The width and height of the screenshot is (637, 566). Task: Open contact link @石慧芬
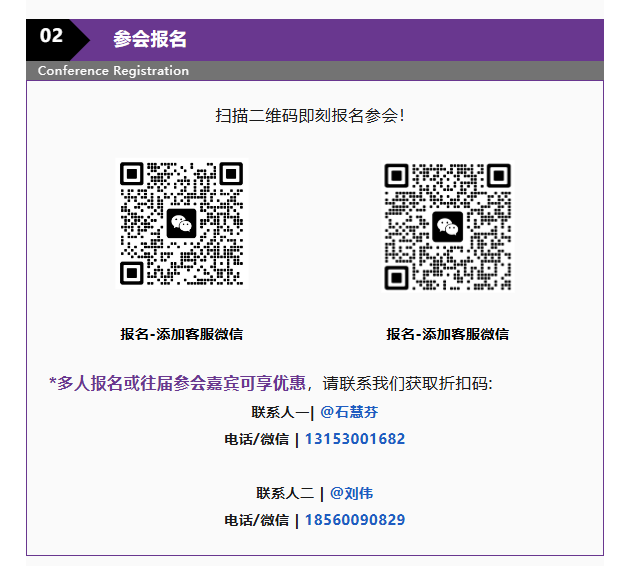[349, 412]
